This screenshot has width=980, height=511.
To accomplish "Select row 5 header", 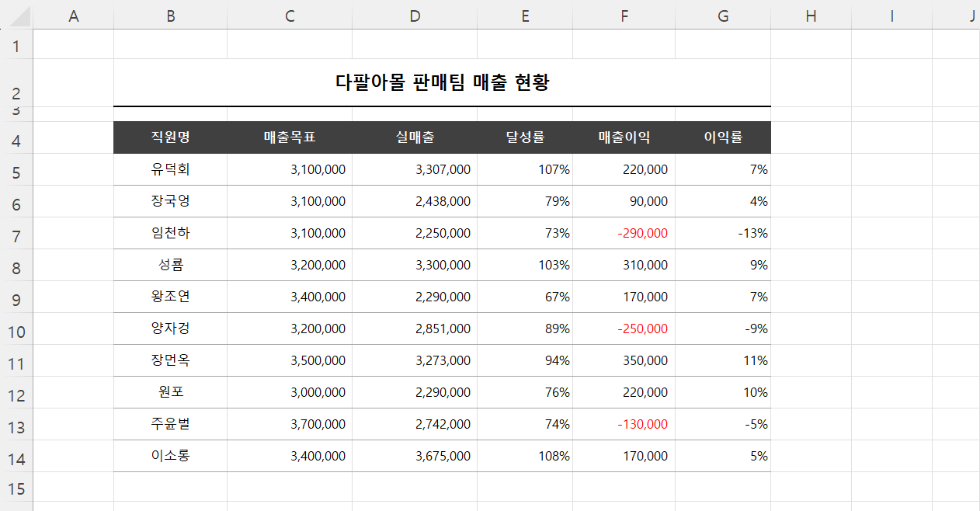I will click(16, 169).
